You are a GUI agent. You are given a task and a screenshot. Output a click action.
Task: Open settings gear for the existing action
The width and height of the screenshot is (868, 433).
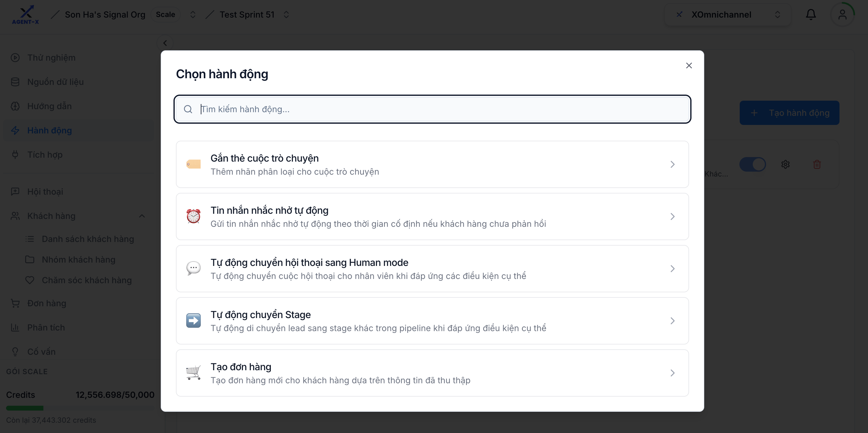point(786,164)
